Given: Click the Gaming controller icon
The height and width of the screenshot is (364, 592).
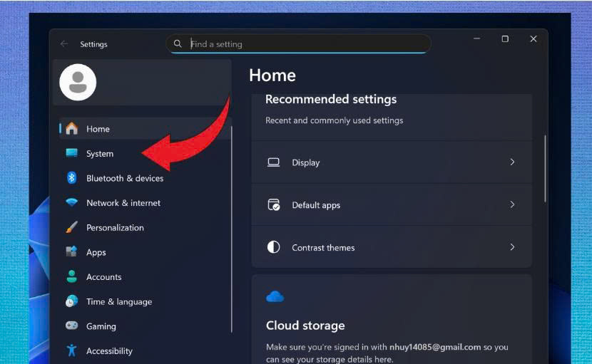Looking at the screenshot, I should [71, 326].
